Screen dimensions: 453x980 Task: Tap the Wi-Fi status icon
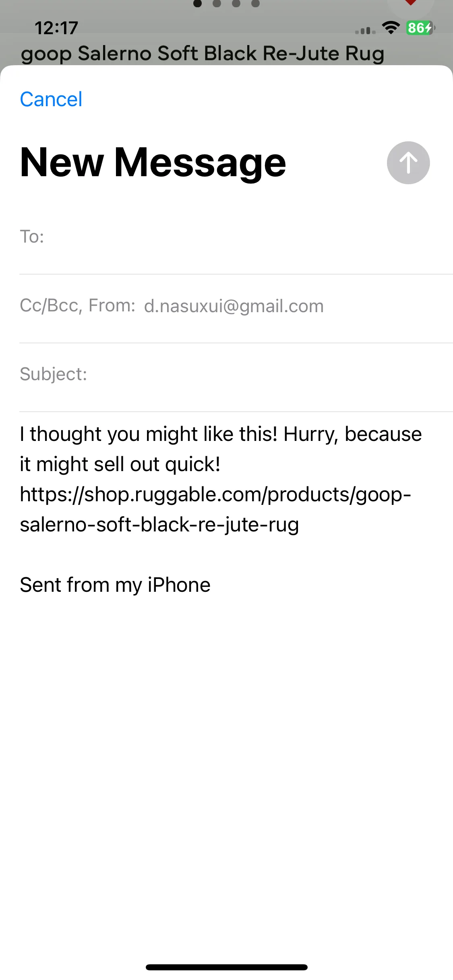point(390,28)
